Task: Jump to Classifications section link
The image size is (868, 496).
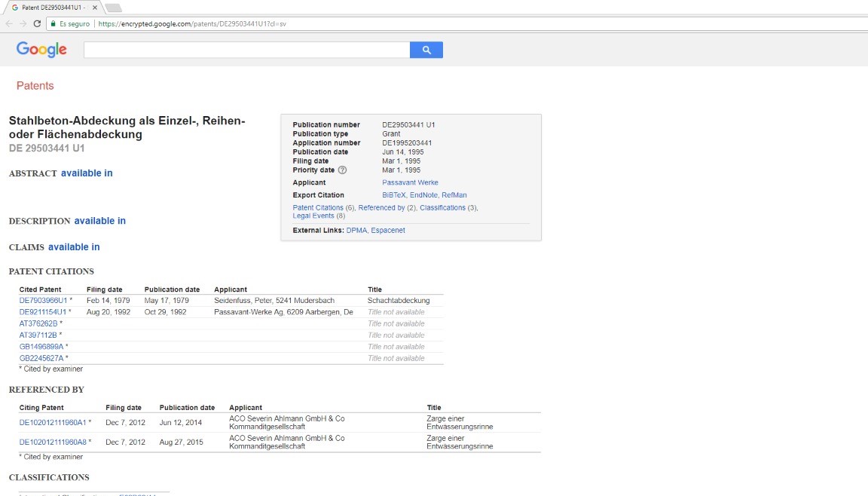Action: click(442, 207)
